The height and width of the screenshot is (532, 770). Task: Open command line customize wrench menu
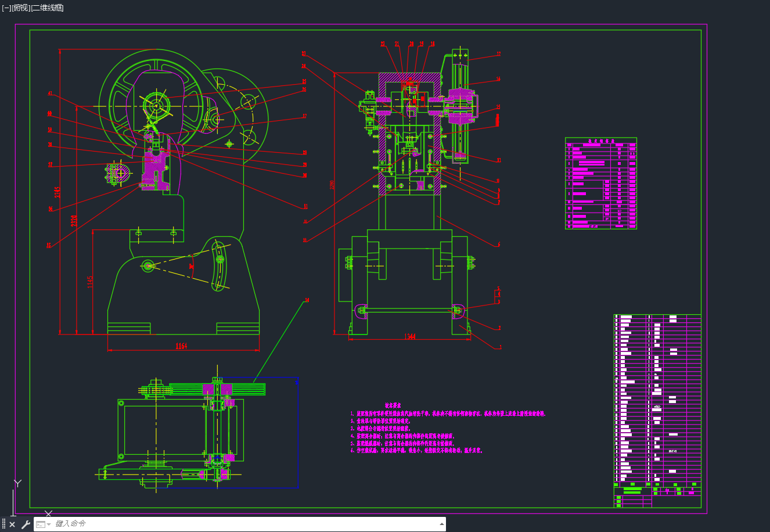tap(26, 524)
